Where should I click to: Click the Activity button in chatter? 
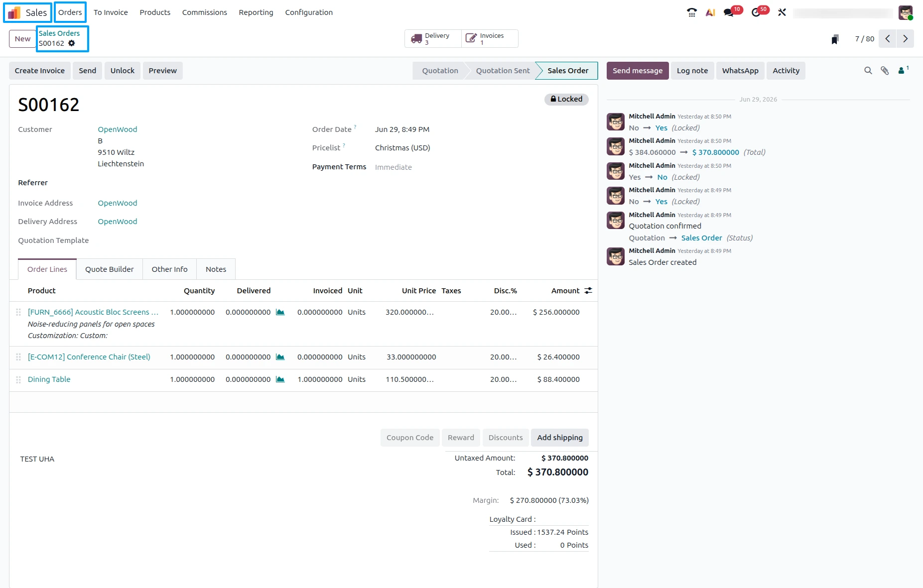[786, 71]
